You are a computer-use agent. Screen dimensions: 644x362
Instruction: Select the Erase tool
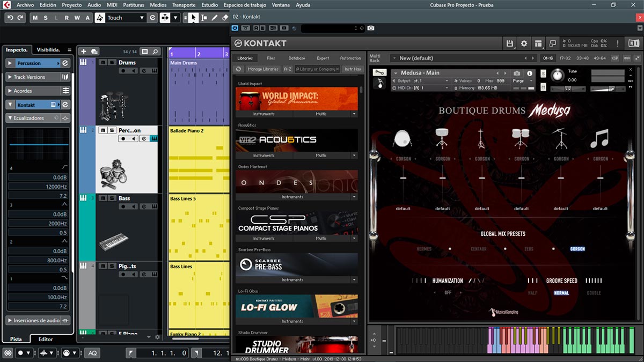(225, 18)
